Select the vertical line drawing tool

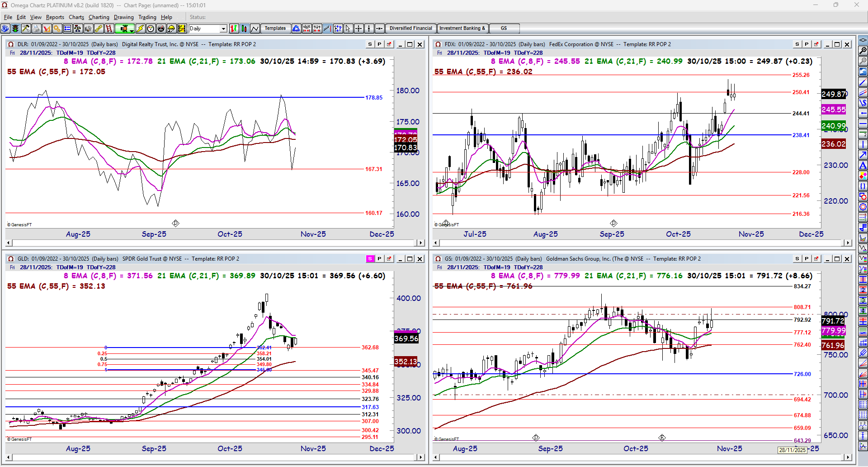[x=863, y=144]
